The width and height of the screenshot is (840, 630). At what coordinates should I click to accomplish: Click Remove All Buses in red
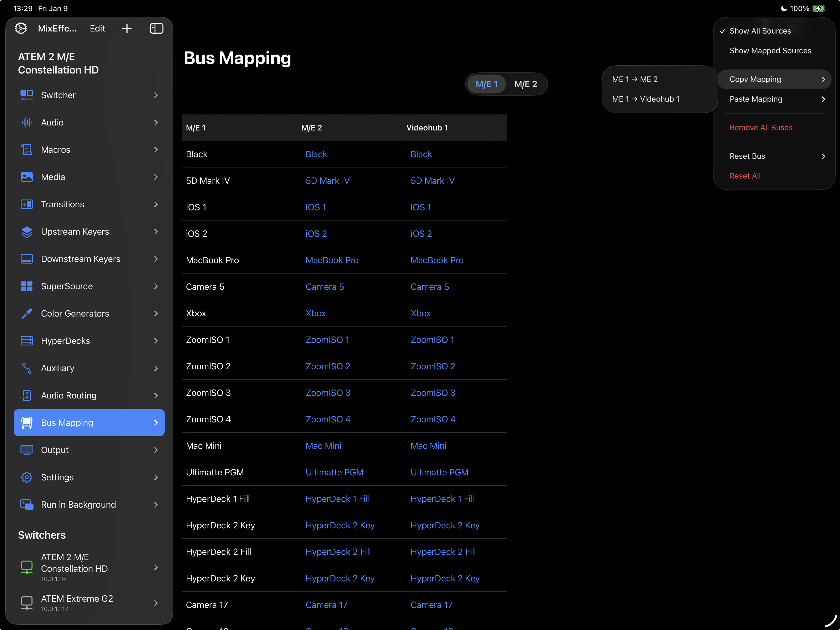point(761,128)
